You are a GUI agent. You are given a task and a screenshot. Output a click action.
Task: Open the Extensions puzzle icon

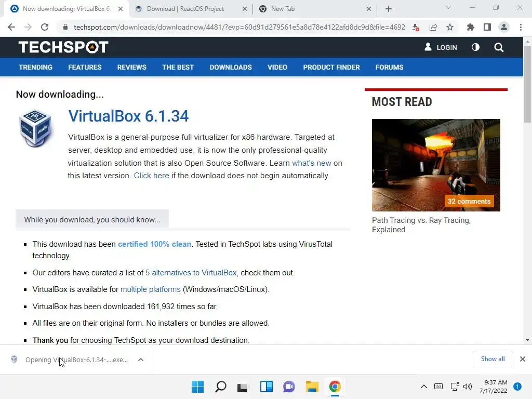(x=470, y=27)
